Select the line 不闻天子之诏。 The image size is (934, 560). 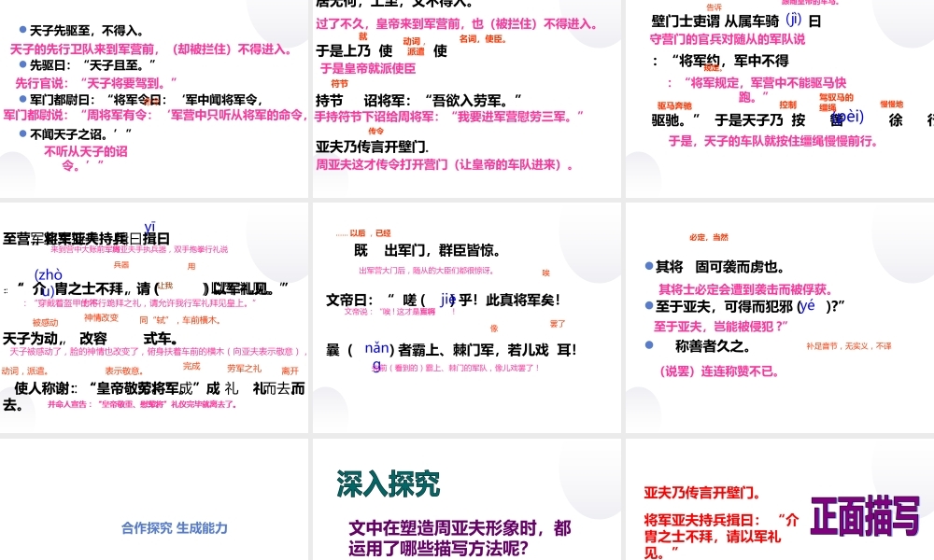(80, 134)
